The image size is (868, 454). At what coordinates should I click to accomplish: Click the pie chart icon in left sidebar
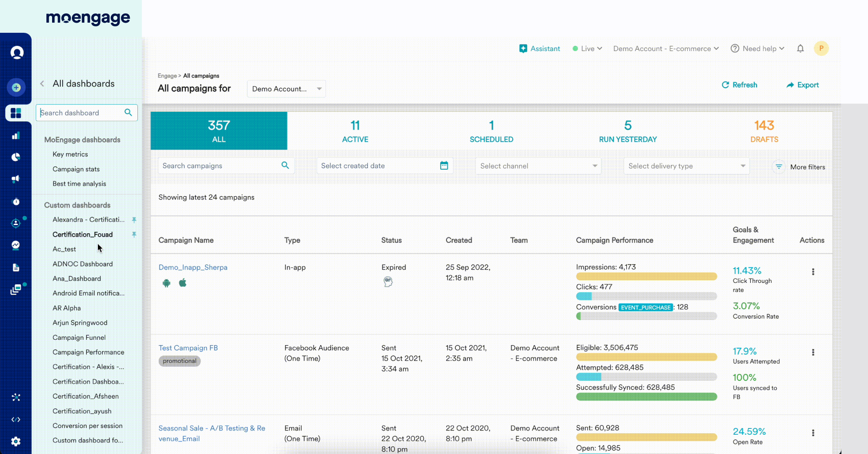(x=16, y=157)
